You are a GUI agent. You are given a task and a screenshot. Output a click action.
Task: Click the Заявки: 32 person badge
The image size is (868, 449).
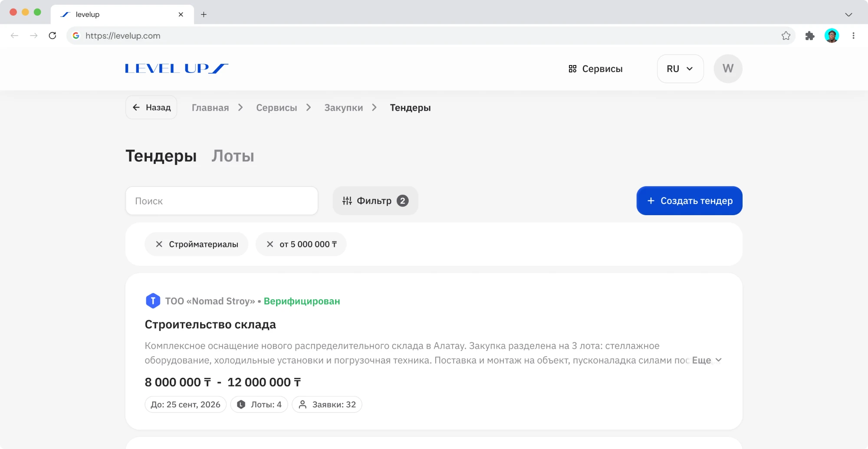pyautogui.click(x=327, y=404)
